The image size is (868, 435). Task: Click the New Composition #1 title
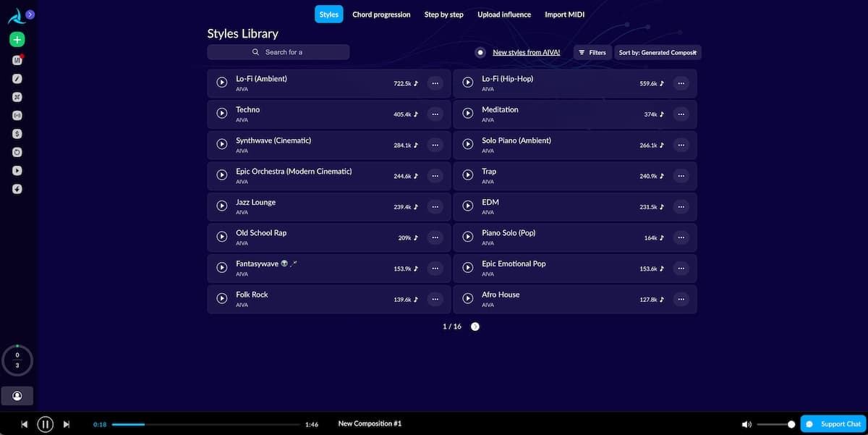tap(370, 423)
